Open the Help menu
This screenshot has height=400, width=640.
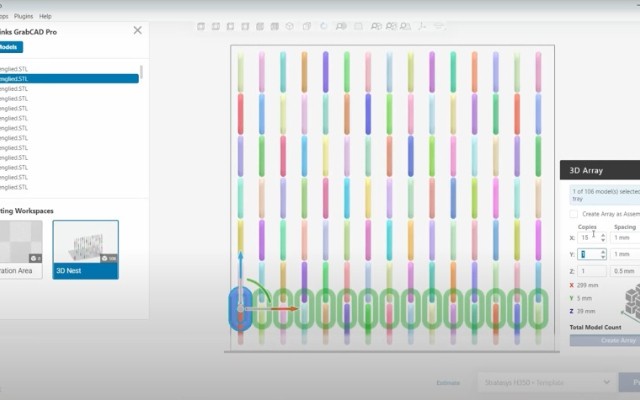click(45, 16)
